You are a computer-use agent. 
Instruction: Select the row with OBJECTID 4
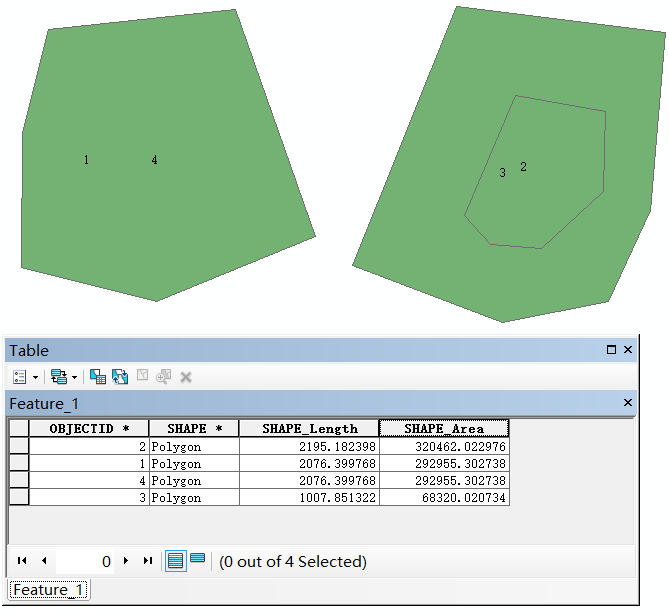pyautogui.click(x=19, y=480)
